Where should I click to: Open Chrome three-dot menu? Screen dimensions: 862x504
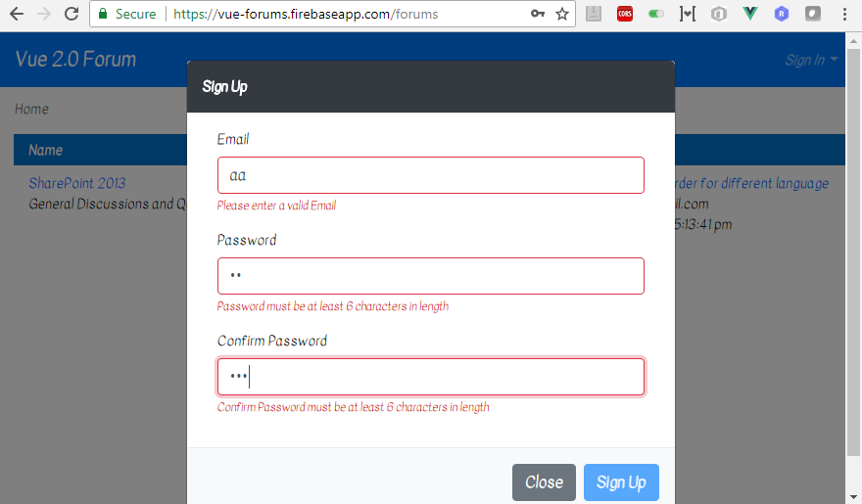(845, 14)
